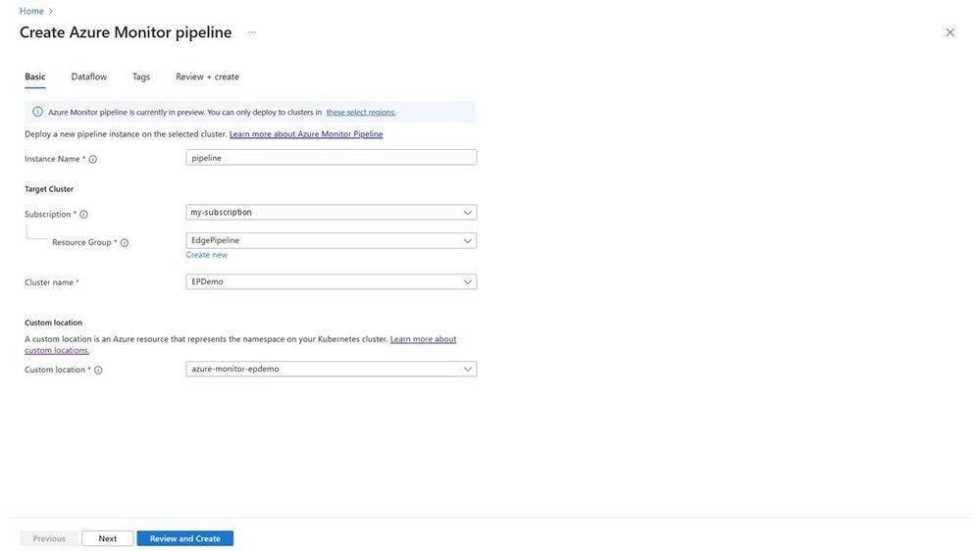Expand the Cluster name dropdown
The image size is (980, 551).
click(x=332, y=281)
